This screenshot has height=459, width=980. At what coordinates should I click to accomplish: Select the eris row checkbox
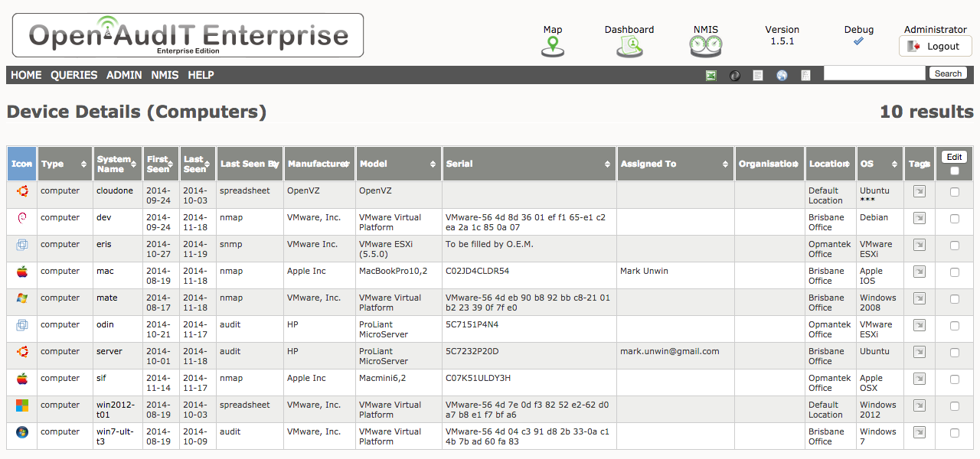coord(954,246)
